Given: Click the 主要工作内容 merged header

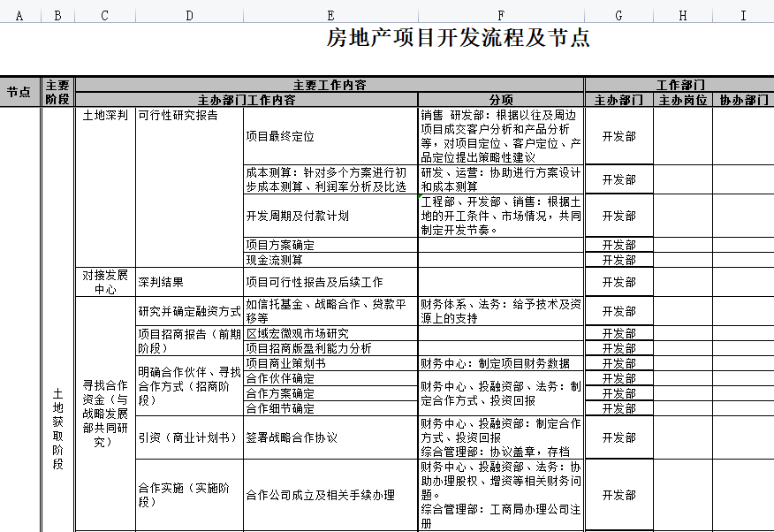Looking at the screenshot, I should (x=330, y=85).
